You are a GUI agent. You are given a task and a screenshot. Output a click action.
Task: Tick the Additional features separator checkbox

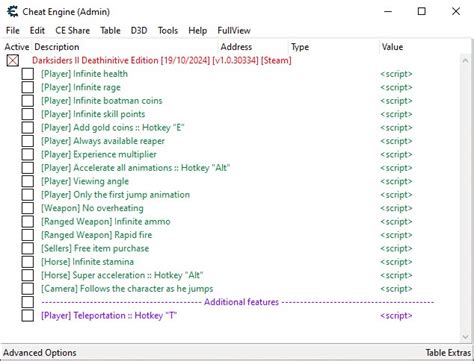28,302
